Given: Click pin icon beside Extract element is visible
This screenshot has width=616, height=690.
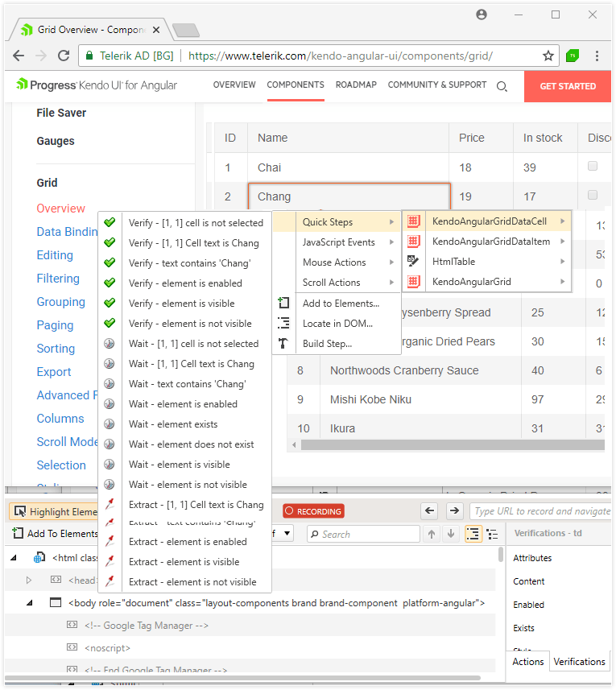Looking at the screenshot, I should 110,561.
